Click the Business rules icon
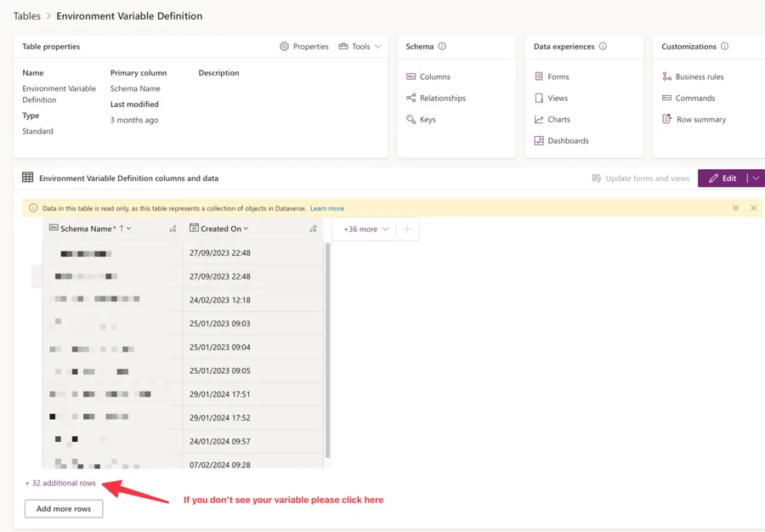 click(667, 76)
